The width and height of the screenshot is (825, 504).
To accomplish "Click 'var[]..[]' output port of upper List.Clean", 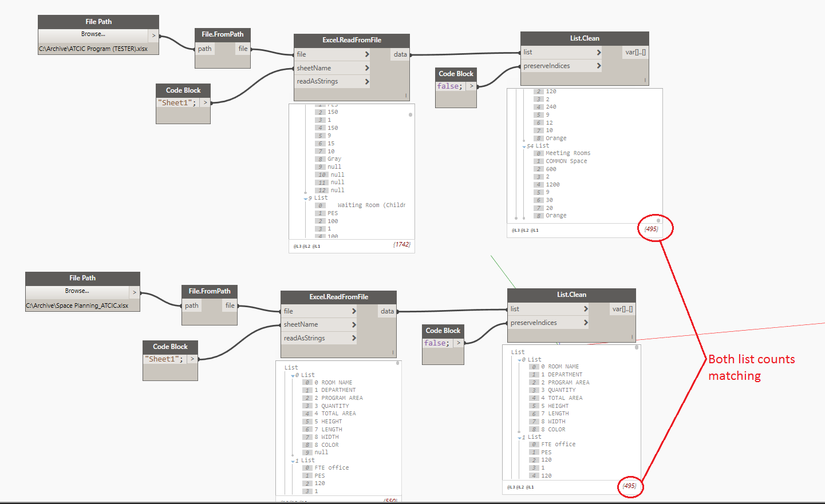I will (635, 52).
